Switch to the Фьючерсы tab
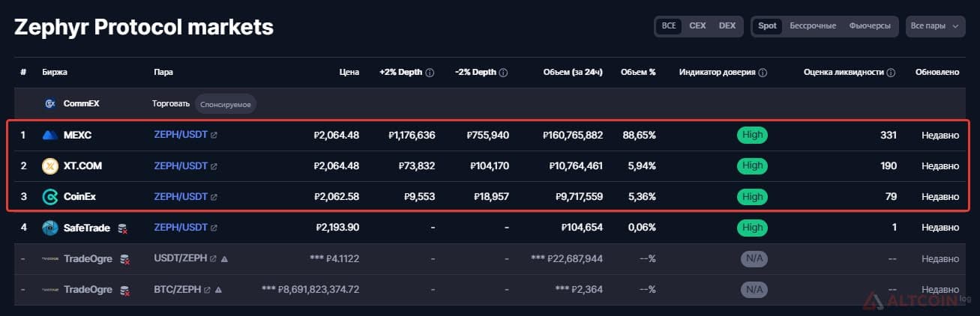Viewport: 980px width, 316px height. tap(870, 26)
